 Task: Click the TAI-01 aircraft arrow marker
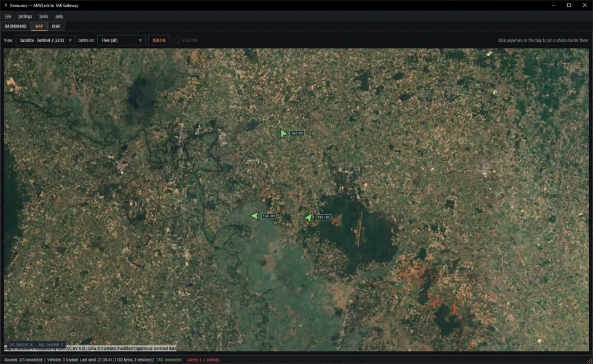[308, 217]
